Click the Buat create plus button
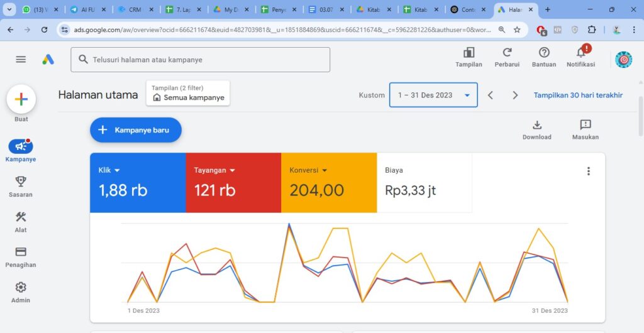 click(21, 99)
